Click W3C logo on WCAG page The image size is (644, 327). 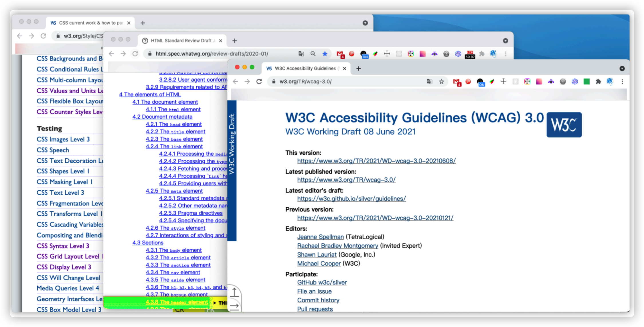564,125
